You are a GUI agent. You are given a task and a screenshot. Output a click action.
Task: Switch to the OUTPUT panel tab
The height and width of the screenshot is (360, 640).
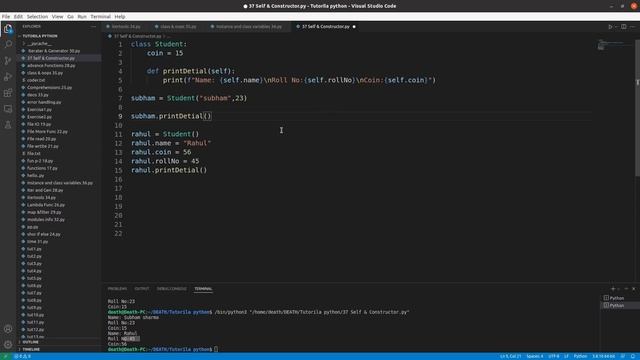(142, 289)
